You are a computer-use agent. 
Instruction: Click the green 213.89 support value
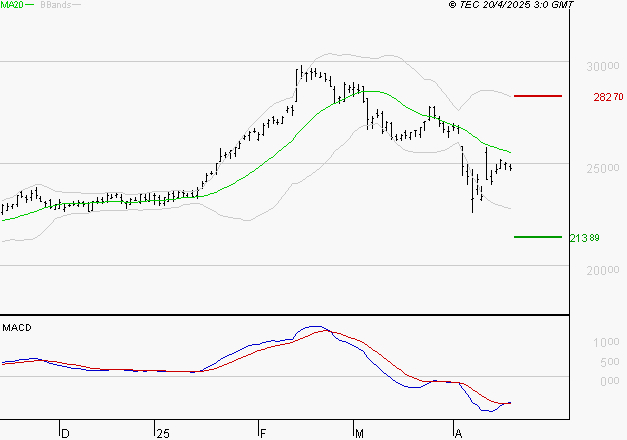(585, 238)
